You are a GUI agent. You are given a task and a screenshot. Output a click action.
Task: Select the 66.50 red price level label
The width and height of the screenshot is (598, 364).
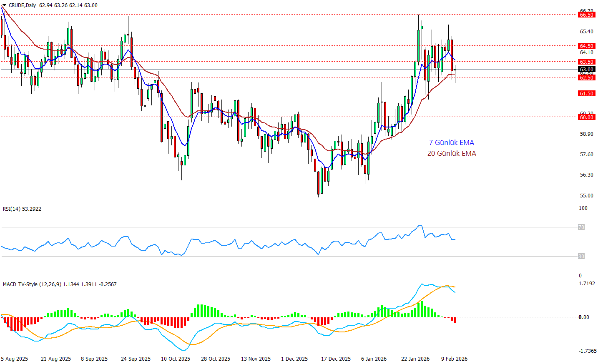(x=586, y=15)
